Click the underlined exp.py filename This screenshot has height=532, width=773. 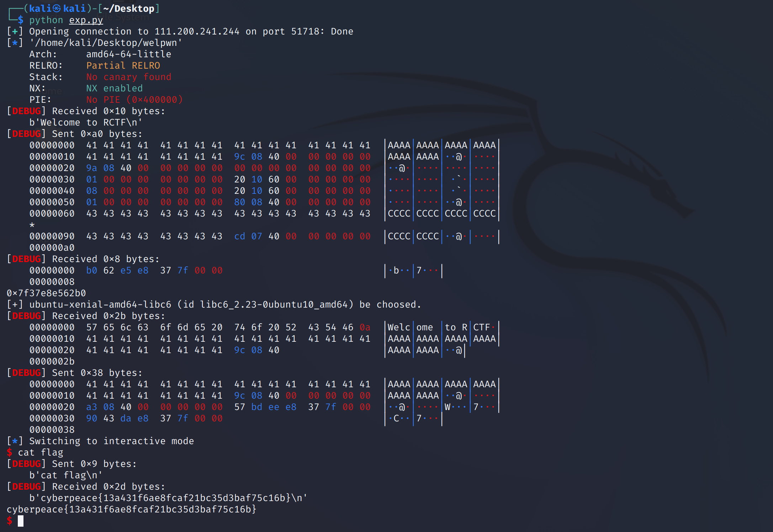point(86,20)
